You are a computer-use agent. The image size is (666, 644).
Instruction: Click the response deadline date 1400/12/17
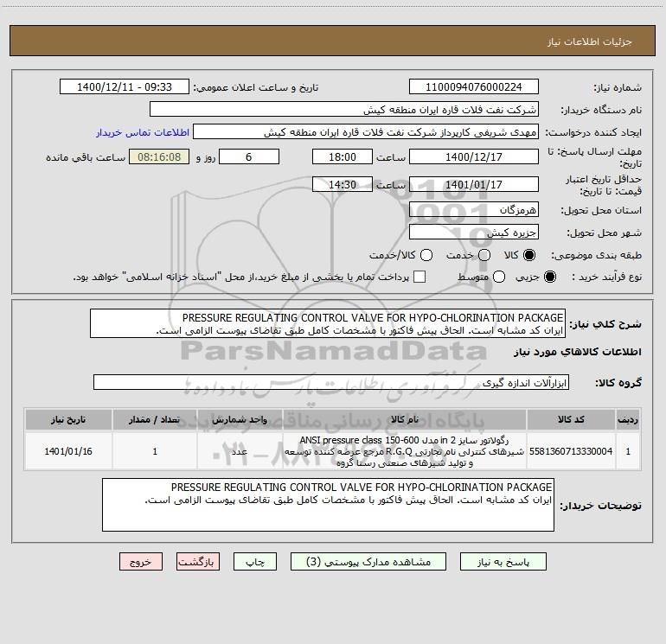(474, 156)
